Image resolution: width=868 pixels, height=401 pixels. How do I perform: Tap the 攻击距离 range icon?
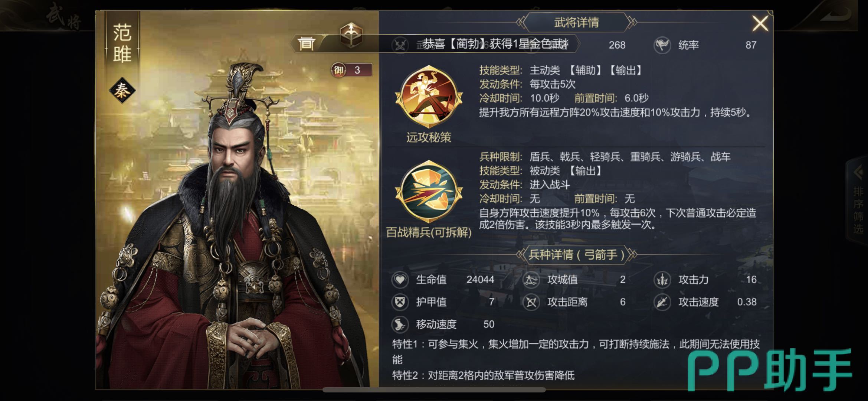(531, 302)
